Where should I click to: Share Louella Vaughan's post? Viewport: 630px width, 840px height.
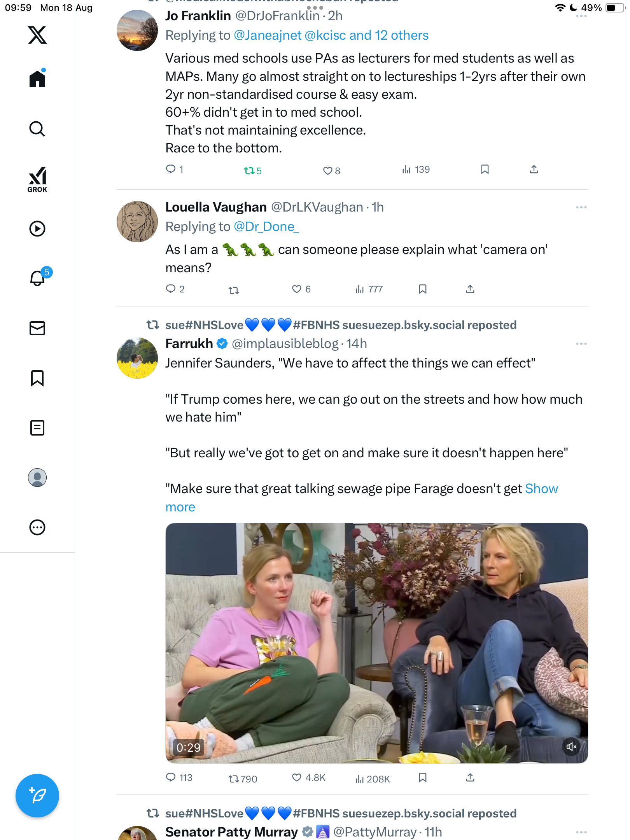(470, 289)
